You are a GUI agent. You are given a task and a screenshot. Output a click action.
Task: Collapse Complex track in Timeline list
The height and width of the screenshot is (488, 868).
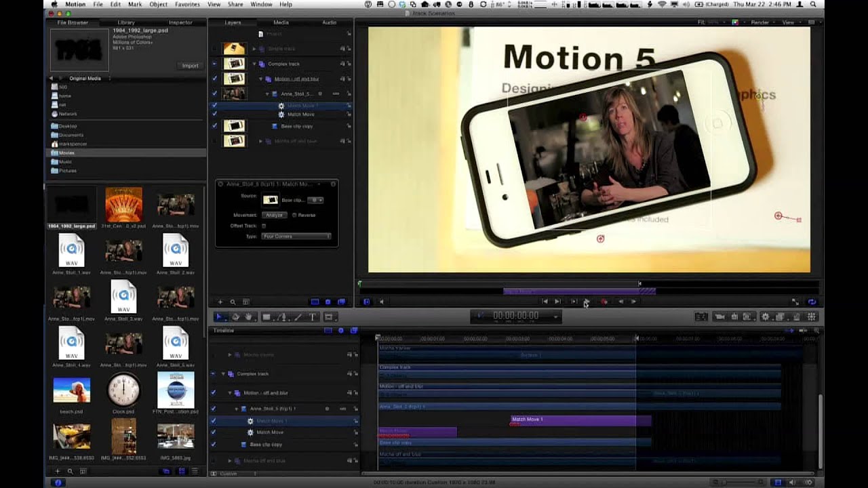point(222,373)
